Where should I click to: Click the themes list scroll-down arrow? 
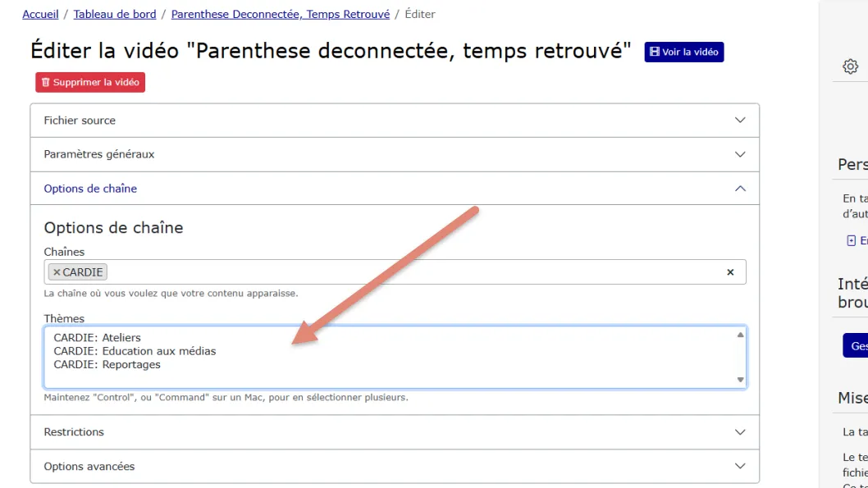pyautogui.click(x=740, y=380)
